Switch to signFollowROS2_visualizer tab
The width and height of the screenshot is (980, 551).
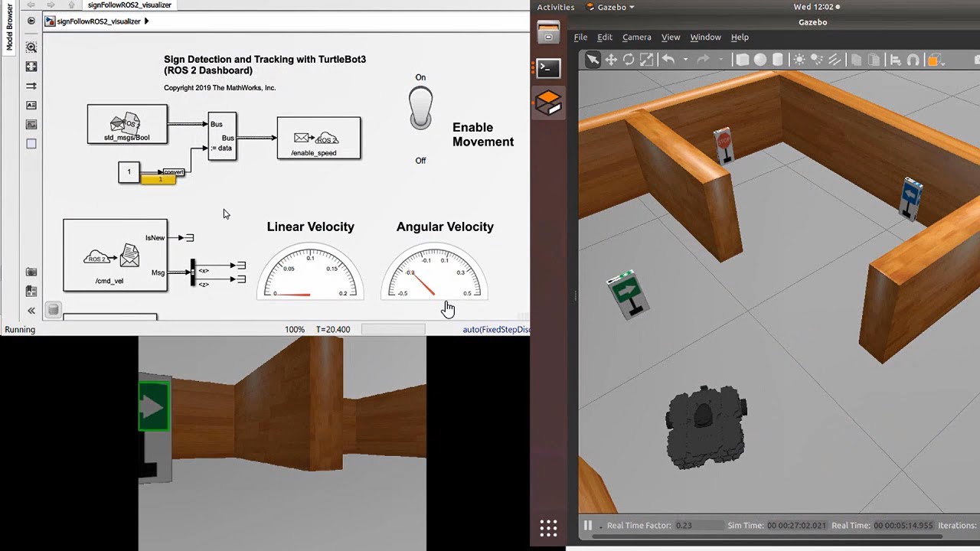pos(129,5)
